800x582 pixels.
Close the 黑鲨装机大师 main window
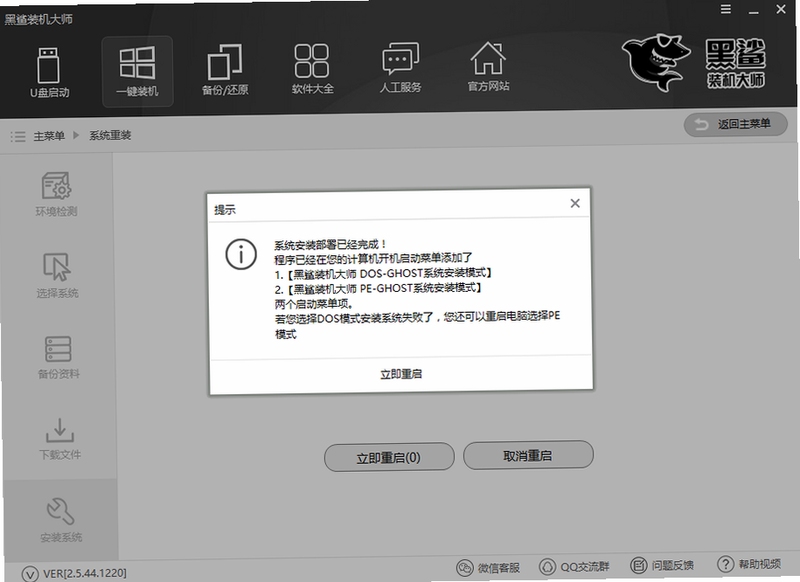click(781, 9)
